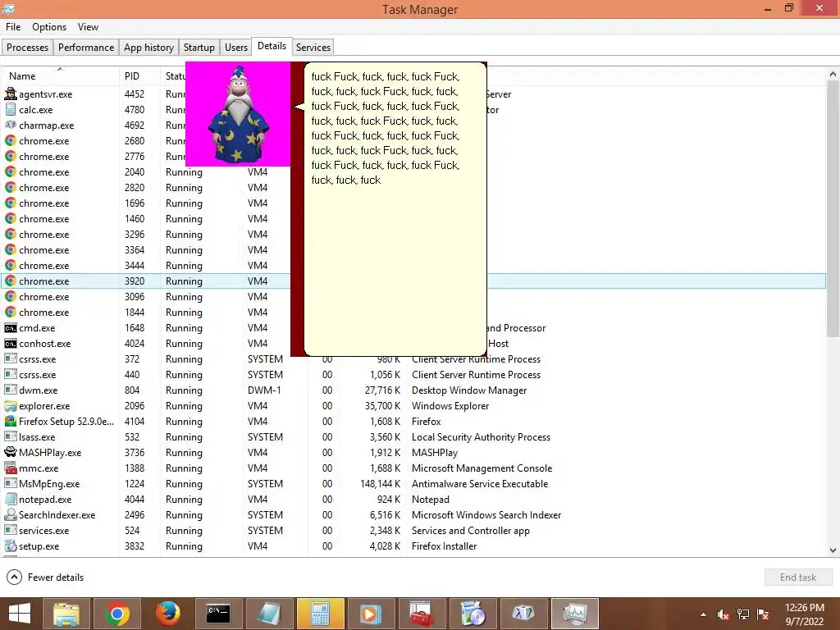Click the scrollbar down arrow
Screen dimensions: 840x630
[833, 550]
